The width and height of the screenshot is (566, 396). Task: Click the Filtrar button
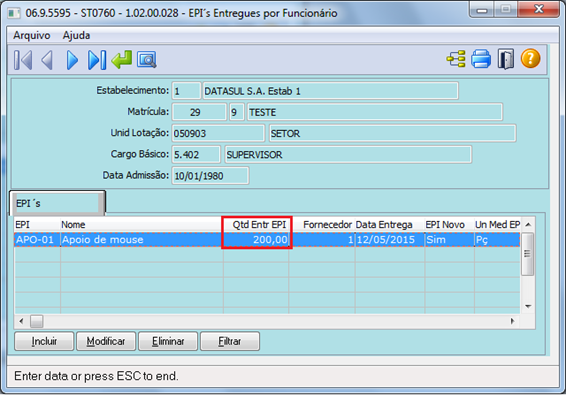pos(230,341)
